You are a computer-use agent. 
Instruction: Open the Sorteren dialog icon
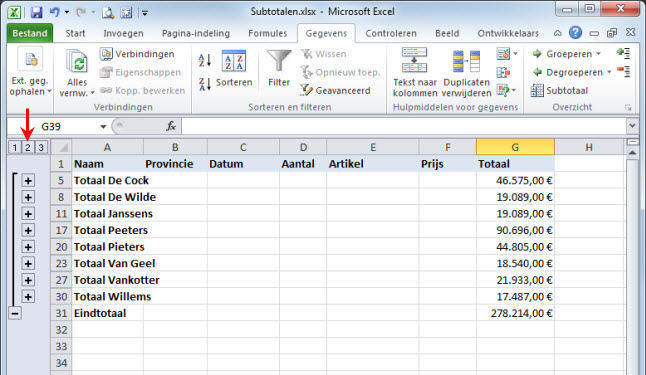pos(234,61)
